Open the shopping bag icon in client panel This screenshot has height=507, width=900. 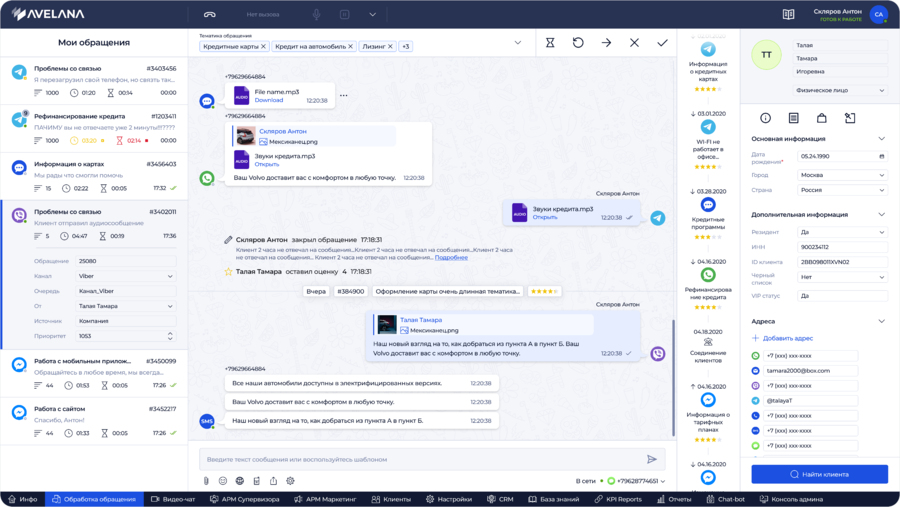click(822, 118)
